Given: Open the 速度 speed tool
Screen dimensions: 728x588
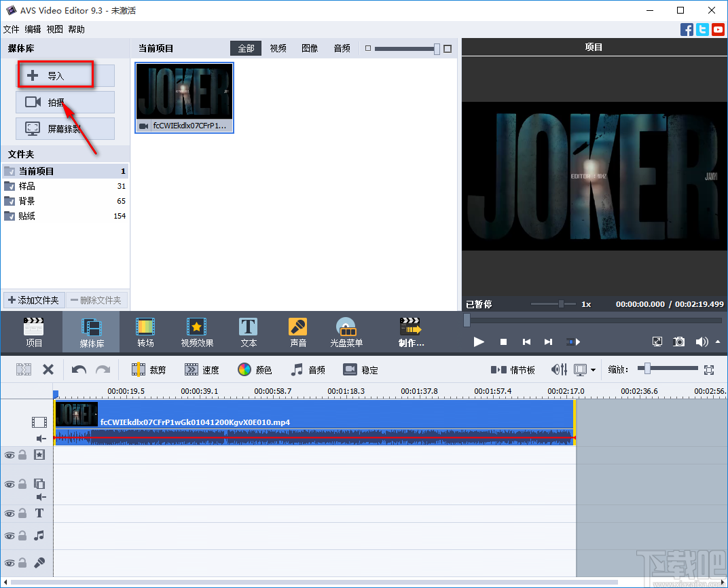Looking at the screenshot, I should point(202,369).
